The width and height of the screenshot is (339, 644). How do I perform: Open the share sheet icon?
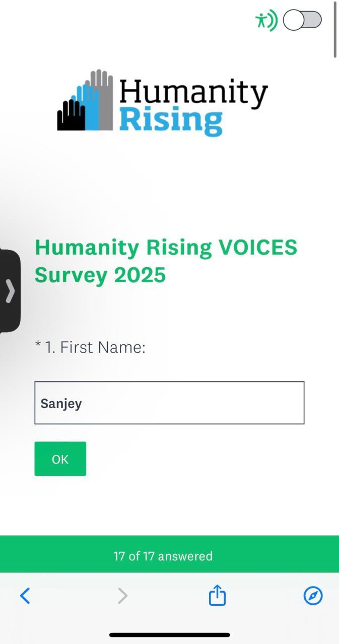[x=217, y=595]
